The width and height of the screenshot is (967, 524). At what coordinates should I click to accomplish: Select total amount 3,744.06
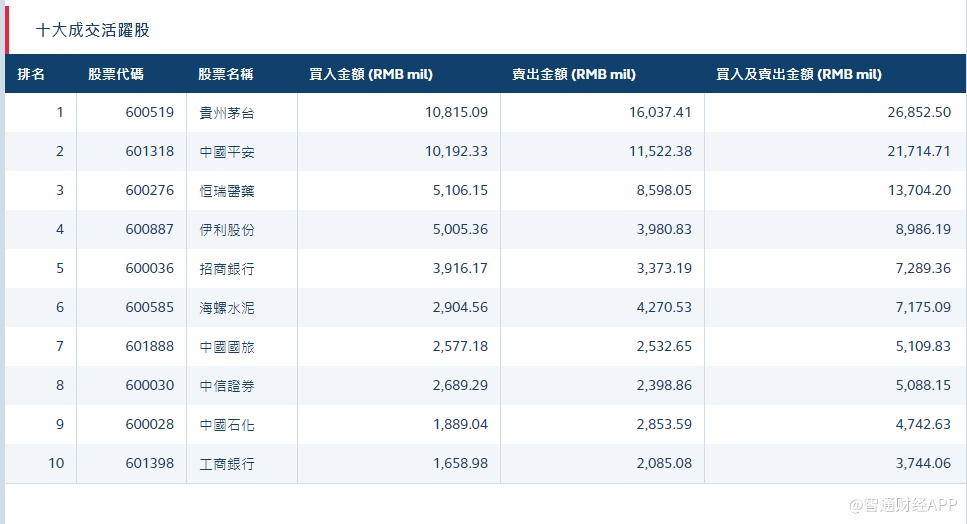(x=923, y=463)
